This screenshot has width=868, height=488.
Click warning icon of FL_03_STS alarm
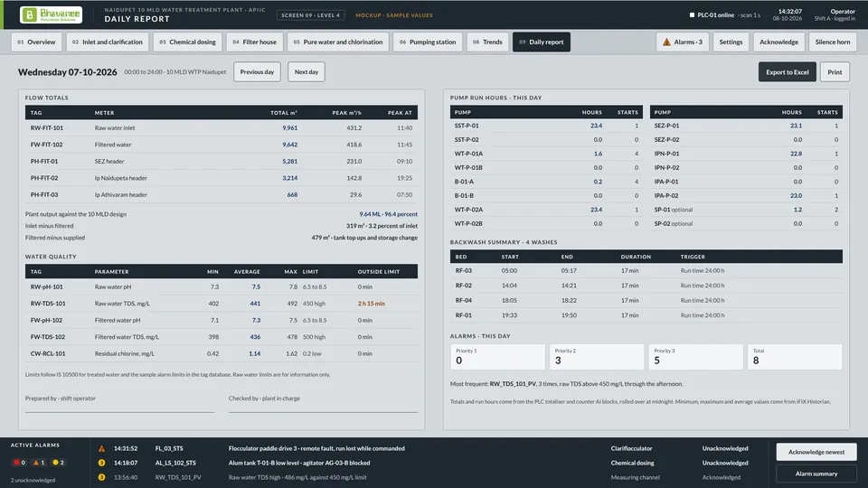pyautogui.click(x=101, y=449)
